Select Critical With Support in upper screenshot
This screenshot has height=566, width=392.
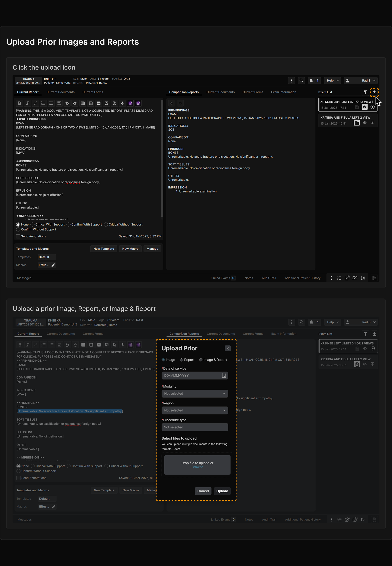32,224
